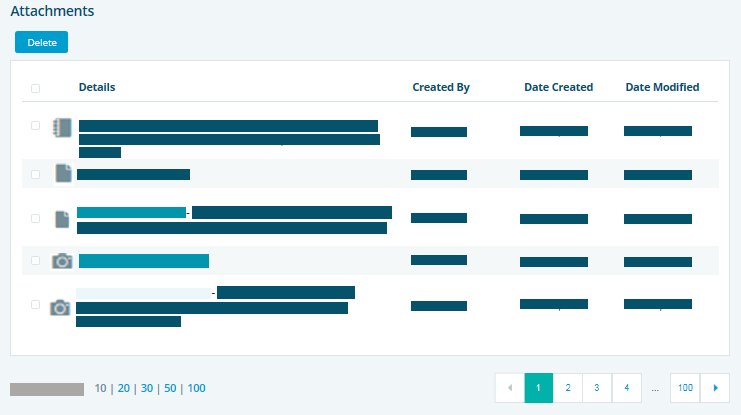Check the second document row checkbox

click(35, 218)
